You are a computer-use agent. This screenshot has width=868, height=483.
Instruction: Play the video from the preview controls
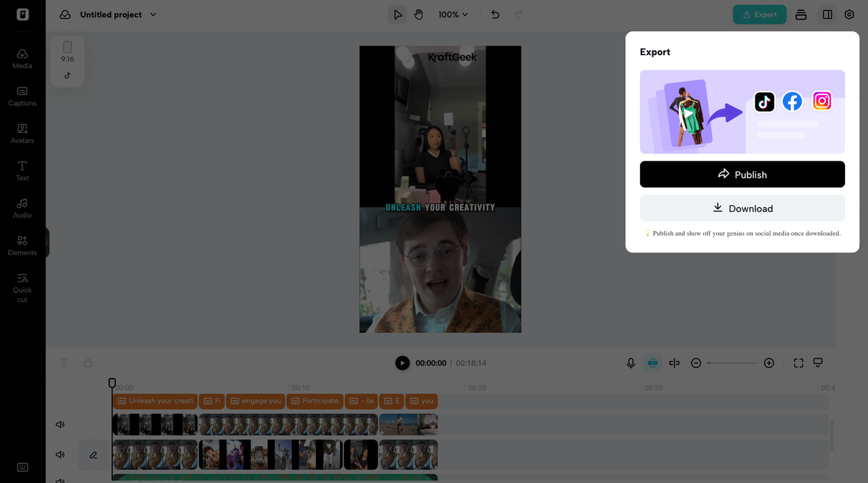tap(402, 363)
